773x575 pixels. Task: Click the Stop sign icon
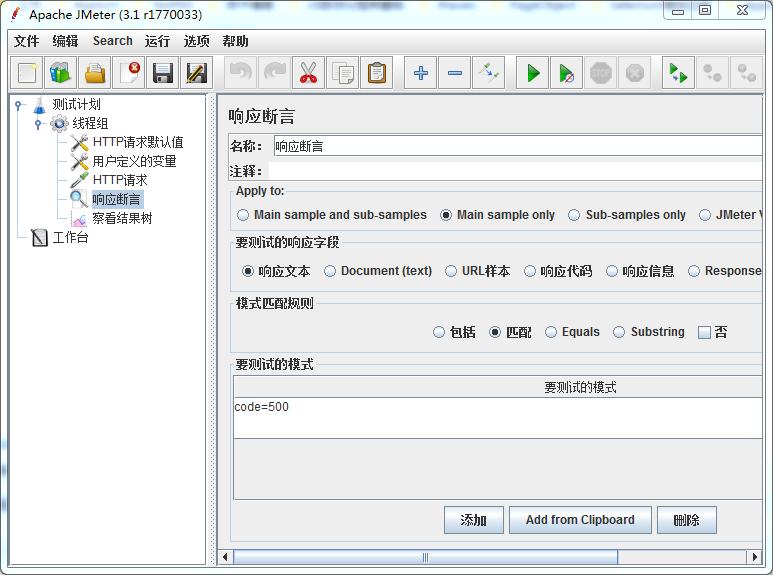coord(600,73)
